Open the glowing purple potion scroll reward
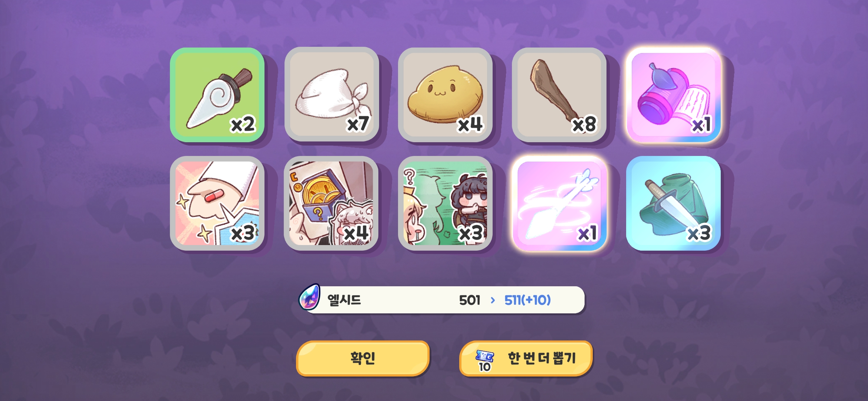This screenshot has height=401, width=868. point(673,95)
